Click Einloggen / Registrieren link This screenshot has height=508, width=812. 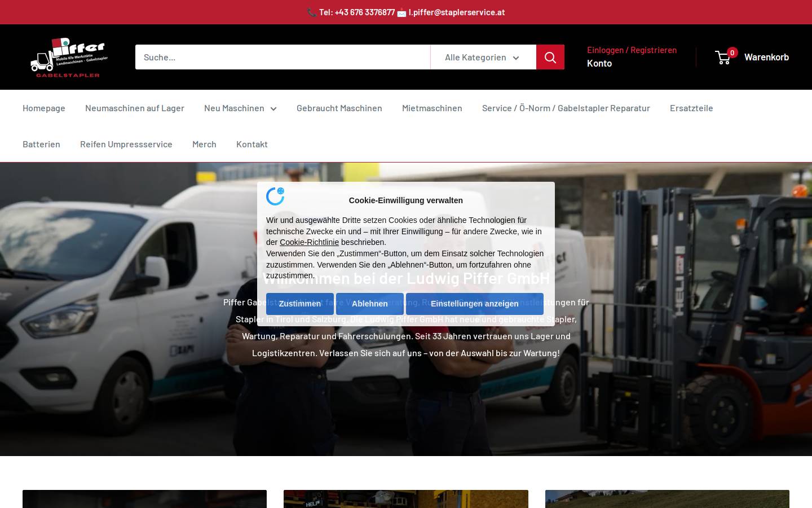tap(632, 50)
